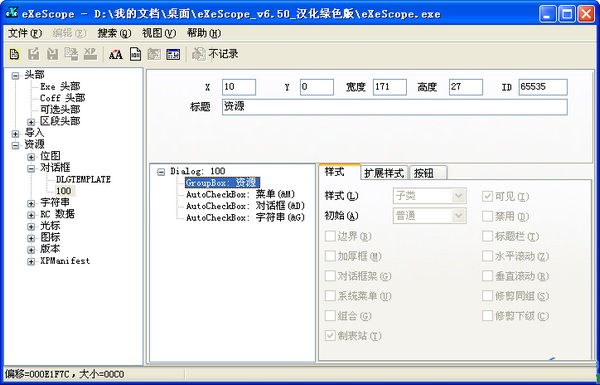The height and width of the screenshot is (385, 600).
Task: Toggle the 加厚框(M) checkbox
Action: (x=330, y=256)
